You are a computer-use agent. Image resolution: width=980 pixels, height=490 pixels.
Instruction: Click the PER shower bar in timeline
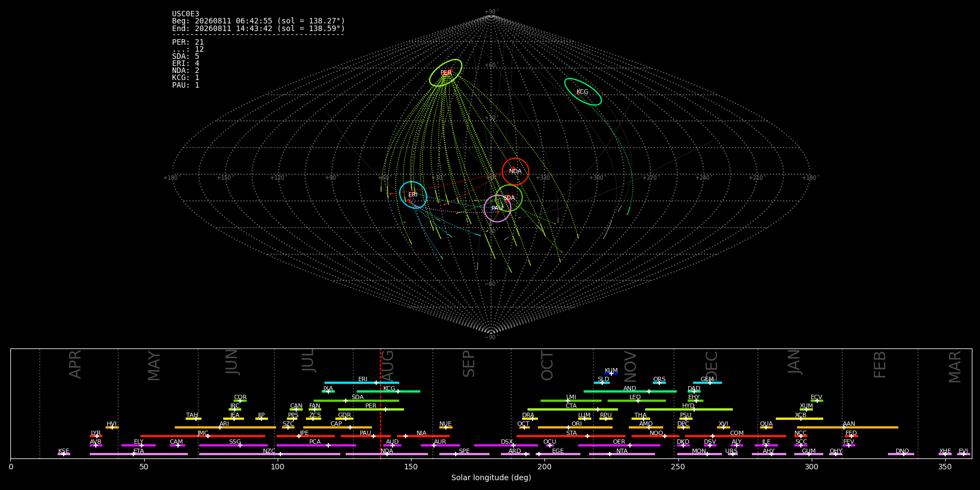(371, 409)
